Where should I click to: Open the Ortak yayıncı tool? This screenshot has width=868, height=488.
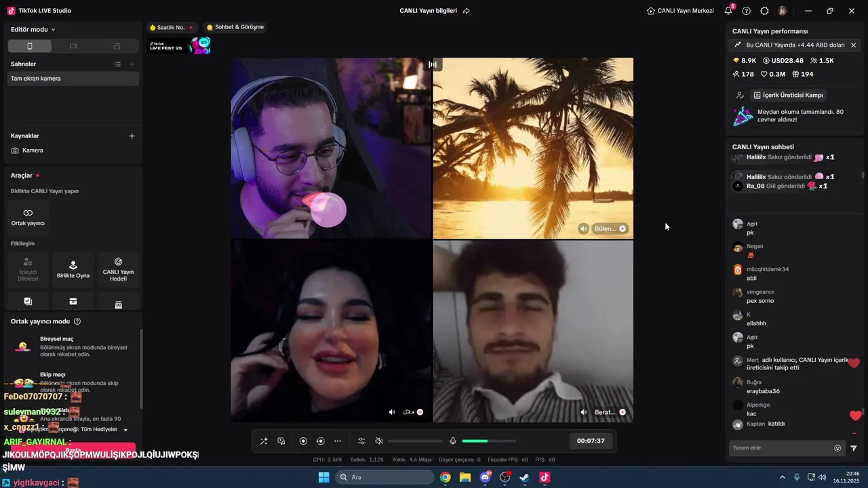pos(28,217)
